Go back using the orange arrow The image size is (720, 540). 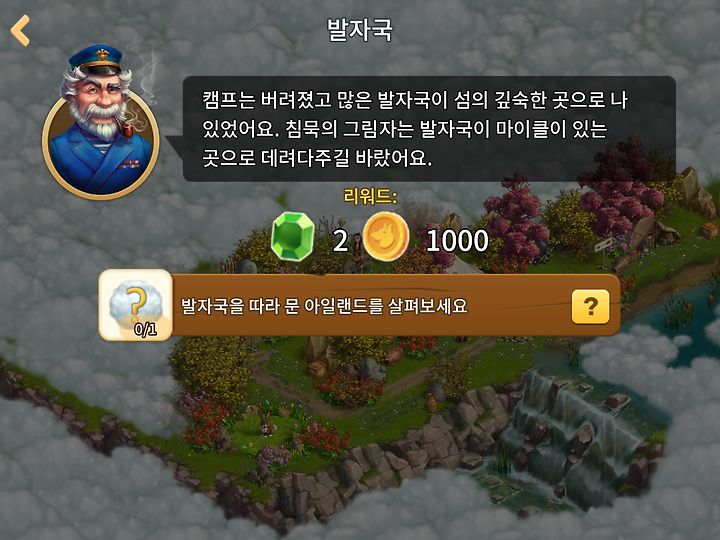tap(20, 30)
